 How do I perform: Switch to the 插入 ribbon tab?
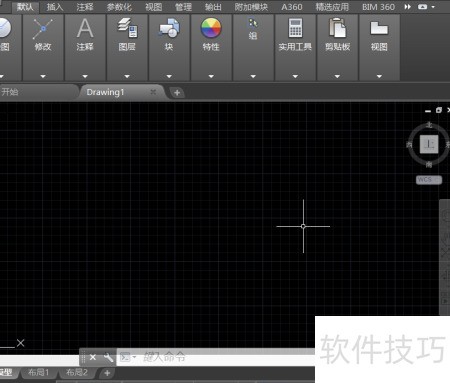tap(55, 7)
